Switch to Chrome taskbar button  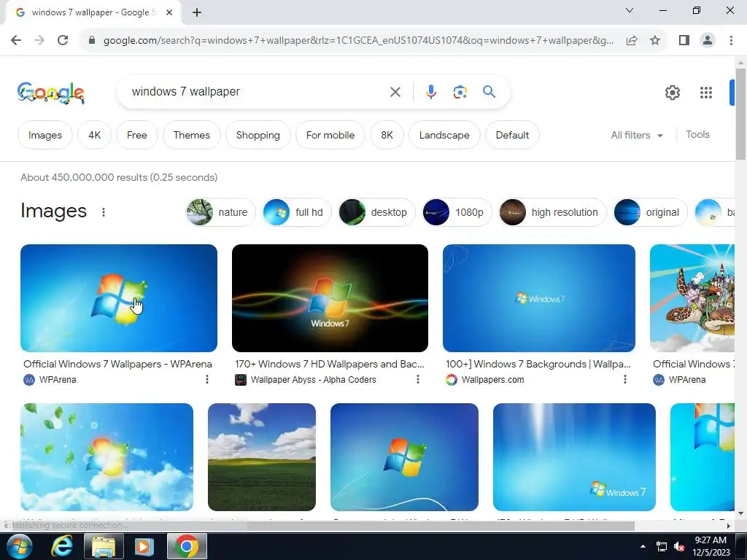coord(187,545)
